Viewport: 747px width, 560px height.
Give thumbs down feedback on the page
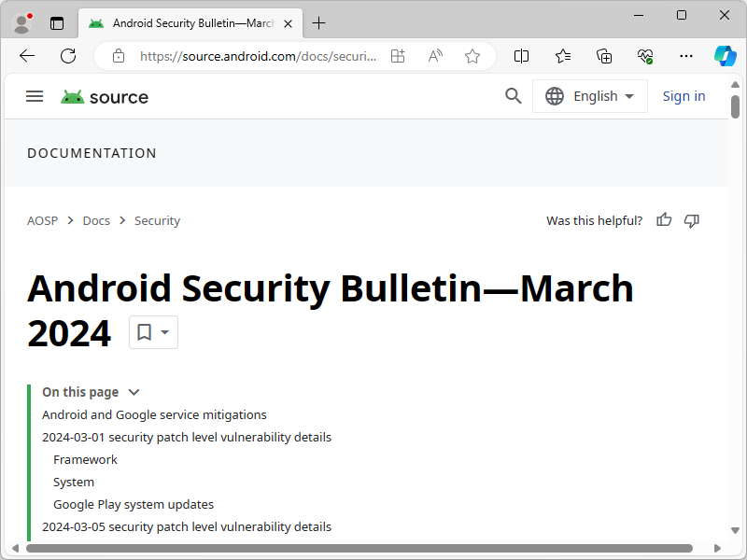(x=692, y=220)
